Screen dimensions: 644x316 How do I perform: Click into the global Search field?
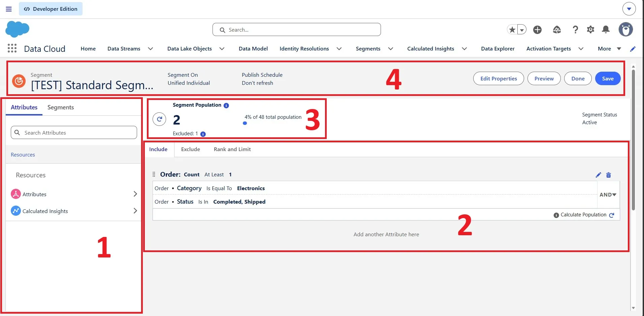[297, 30]
